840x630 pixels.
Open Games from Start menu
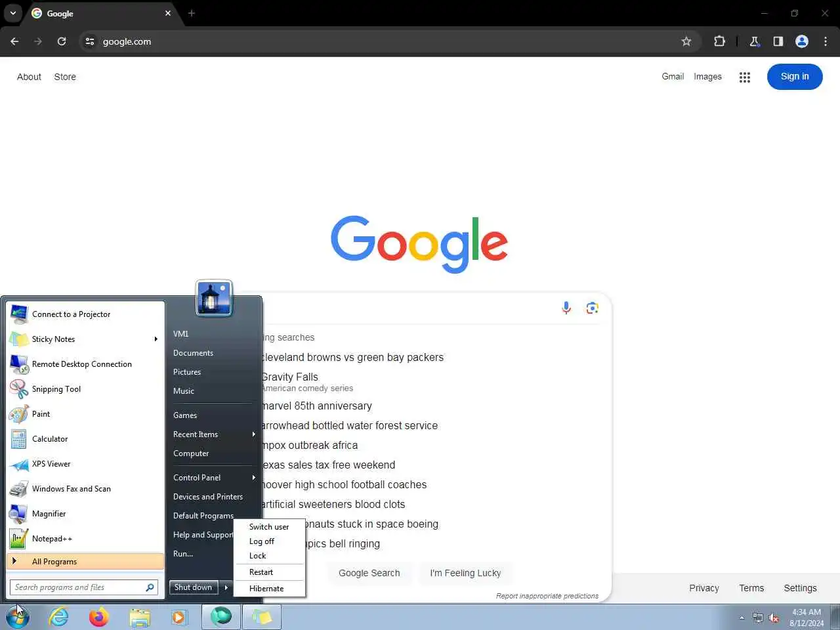click(x=185, y=415)
